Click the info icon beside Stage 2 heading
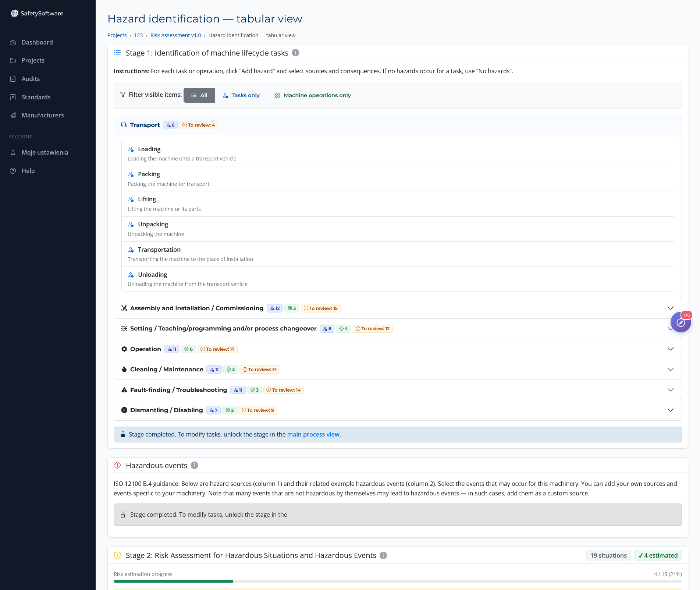Screen dimensions: 700x590 tap(383, 556)
